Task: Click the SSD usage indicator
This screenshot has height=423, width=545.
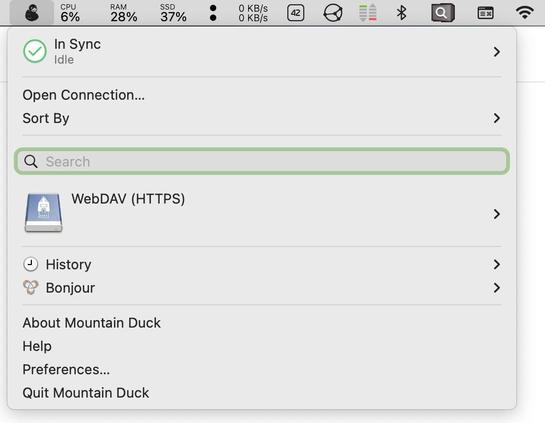Action: point(173,13)
